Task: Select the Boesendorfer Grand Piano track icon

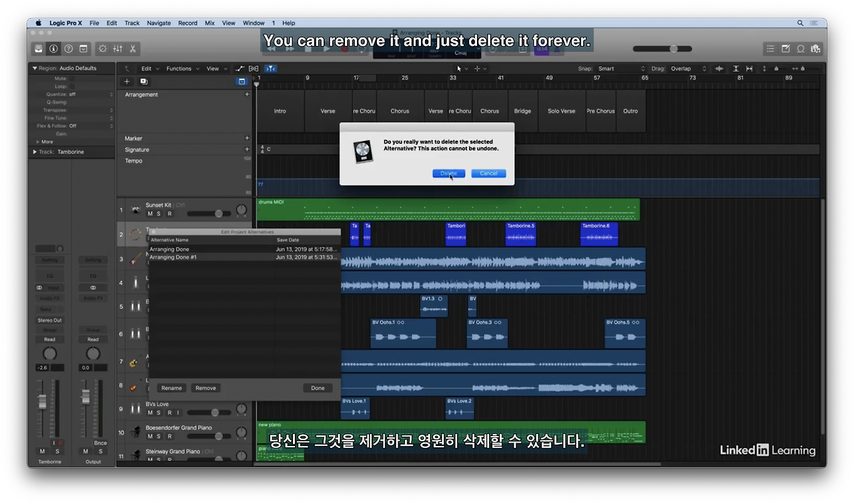Action: (136, 432)
